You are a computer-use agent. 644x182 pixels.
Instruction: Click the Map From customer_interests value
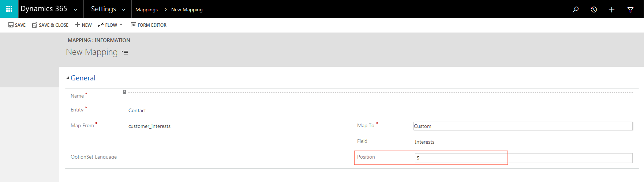(149, 126)
